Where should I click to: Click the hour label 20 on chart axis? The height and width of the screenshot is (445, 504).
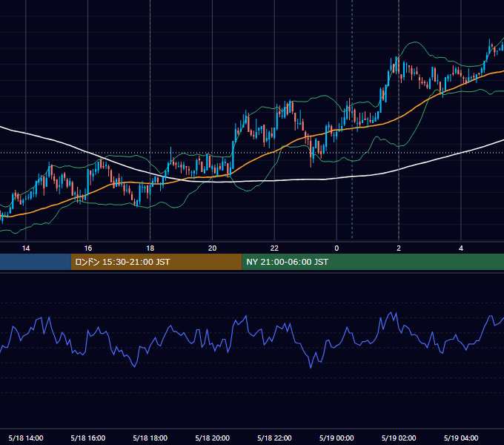(212, 248)
